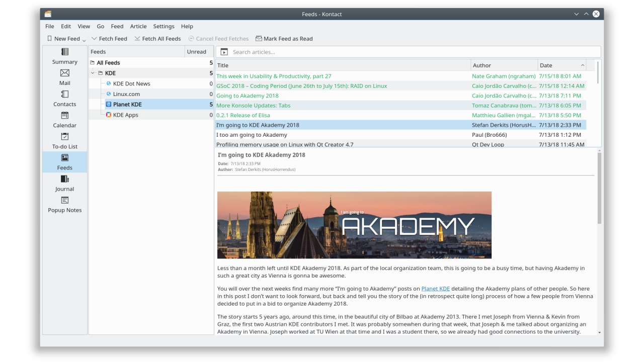This screenshot has height=362, width=644.
Task: Open the GSoC 2018 RAID on Linux article
Action: coord(301,86)
